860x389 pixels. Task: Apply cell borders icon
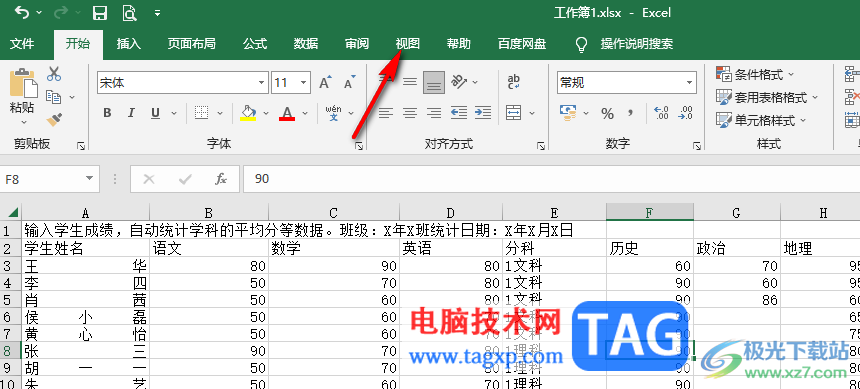[202, 113]
